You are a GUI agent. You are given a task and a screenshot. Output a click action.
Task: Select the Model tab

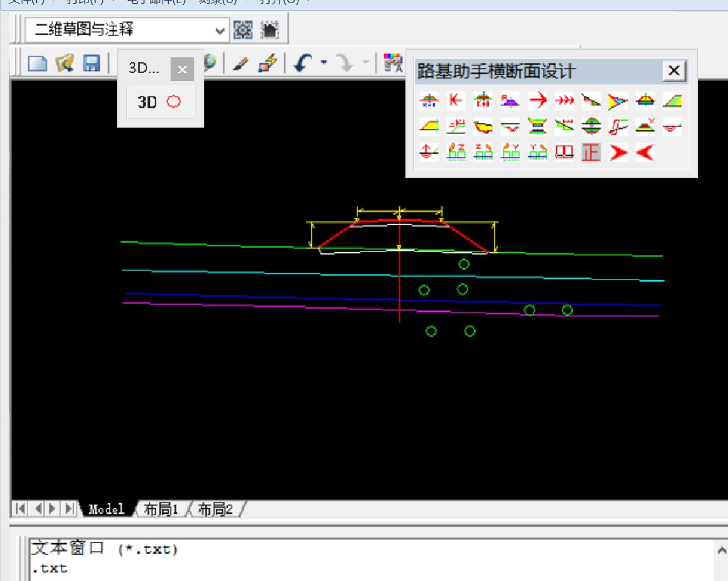(x=106, y=509)
